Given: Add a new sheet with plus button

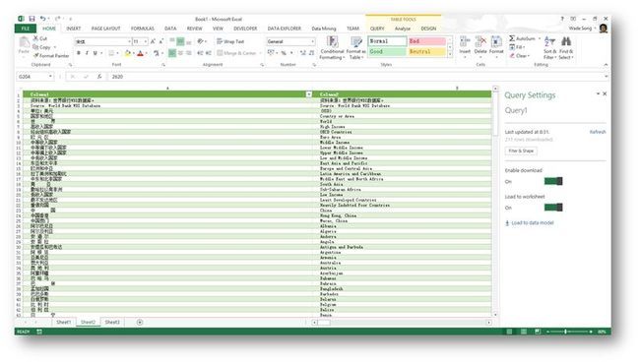Looking at the screenshot, I should 140,323.
